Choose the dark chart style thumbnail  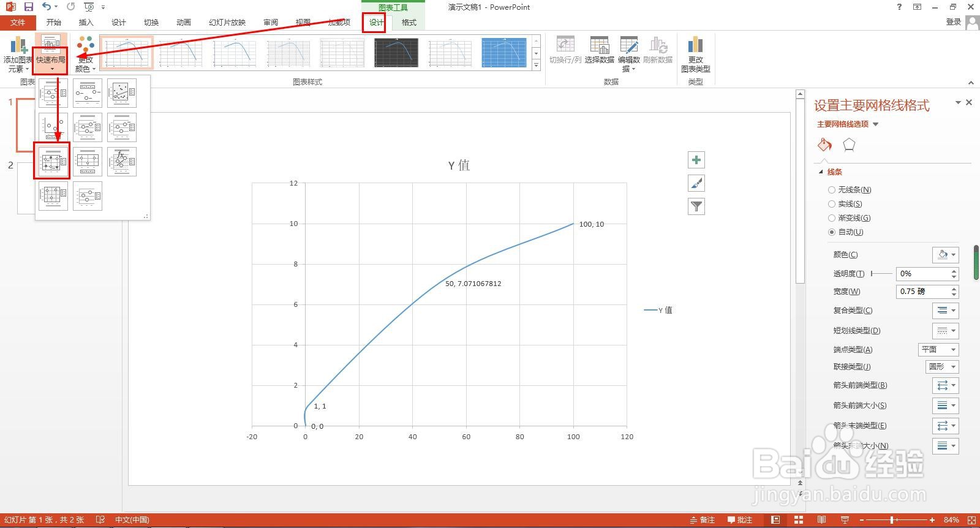point(396,53)
